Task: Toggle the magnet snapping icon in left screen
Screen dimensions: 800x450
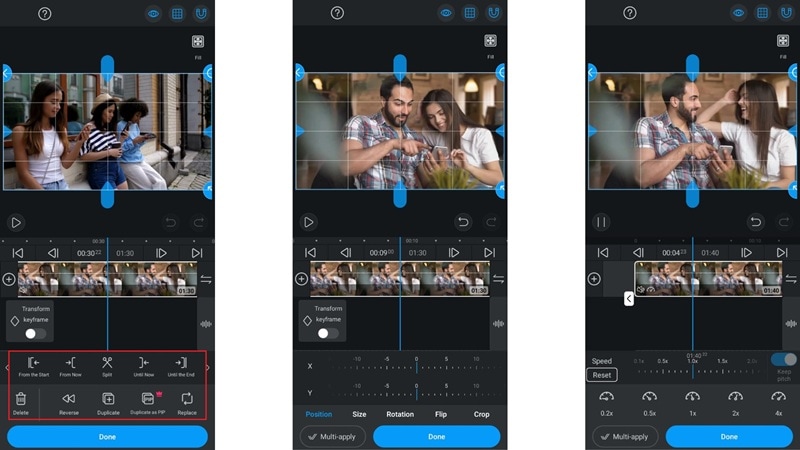Action: (201, 14)
